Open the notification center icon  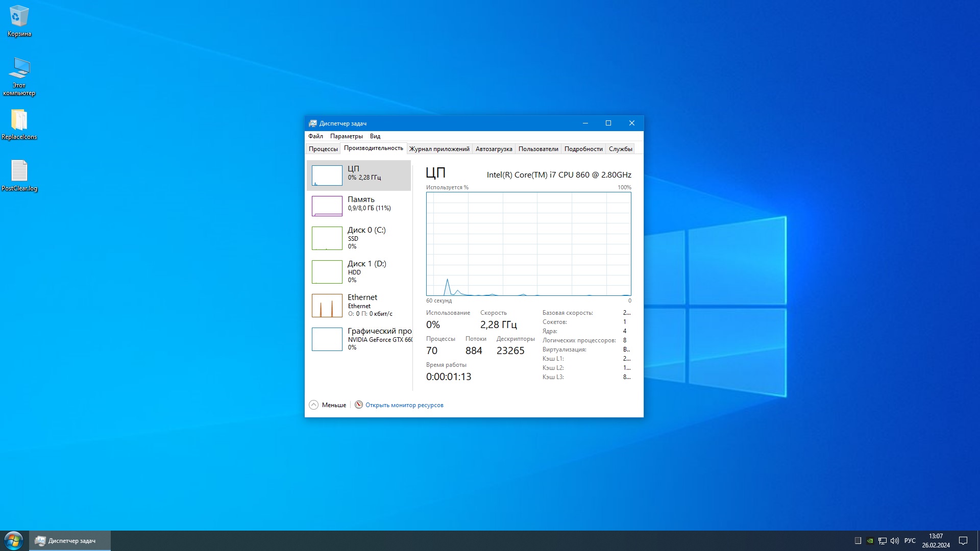click(963, 541)
